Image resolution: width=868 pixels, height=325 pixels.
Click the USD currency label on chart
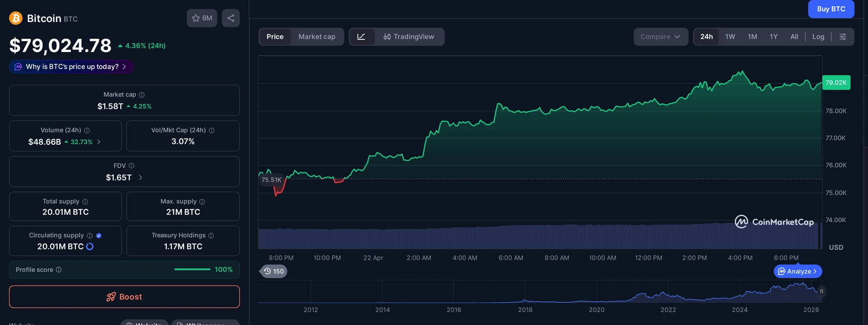pyautogui.click(x=836, y=248)
